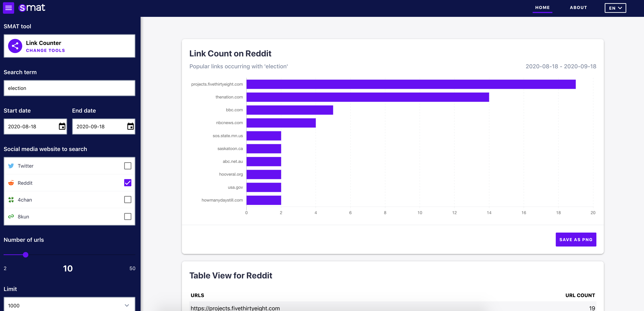This screenshot has width=644, height=311.
Task: Click the 8kun row label
Action: point(23,217)
